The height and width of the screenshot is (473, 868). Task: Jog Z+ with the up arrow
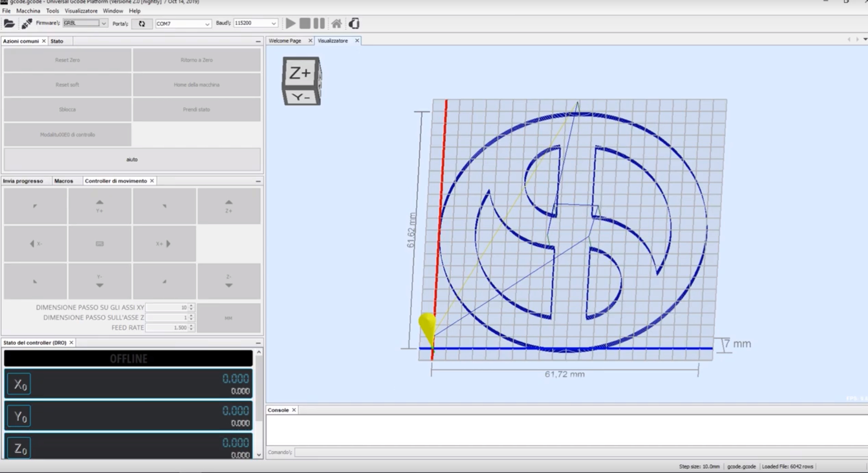point(229,206)
